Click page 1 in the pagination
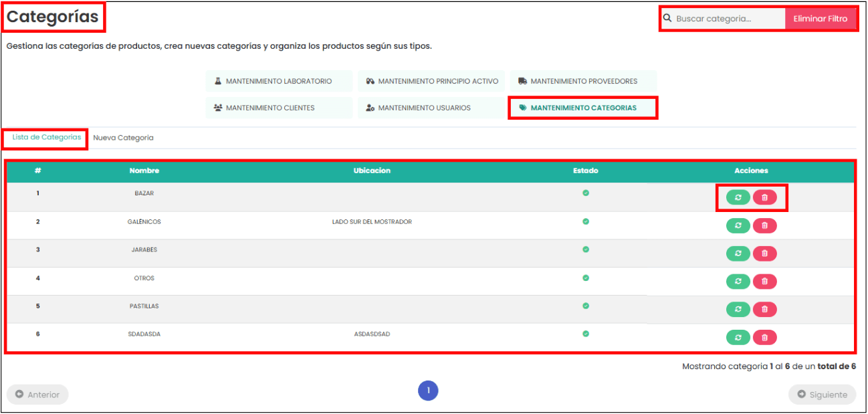The height and width of the screenshot is (414, 868). (428, 391)
